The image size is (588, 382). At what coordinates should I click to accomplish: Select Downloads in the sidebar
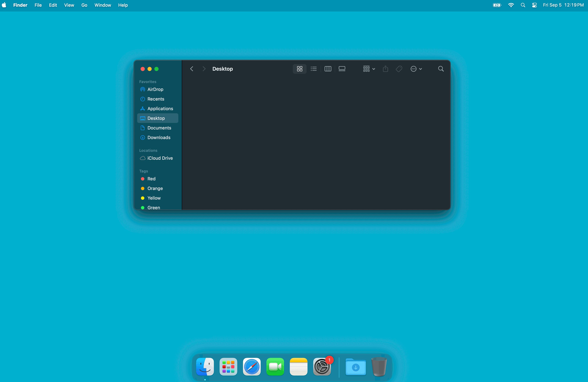(159, 138)
